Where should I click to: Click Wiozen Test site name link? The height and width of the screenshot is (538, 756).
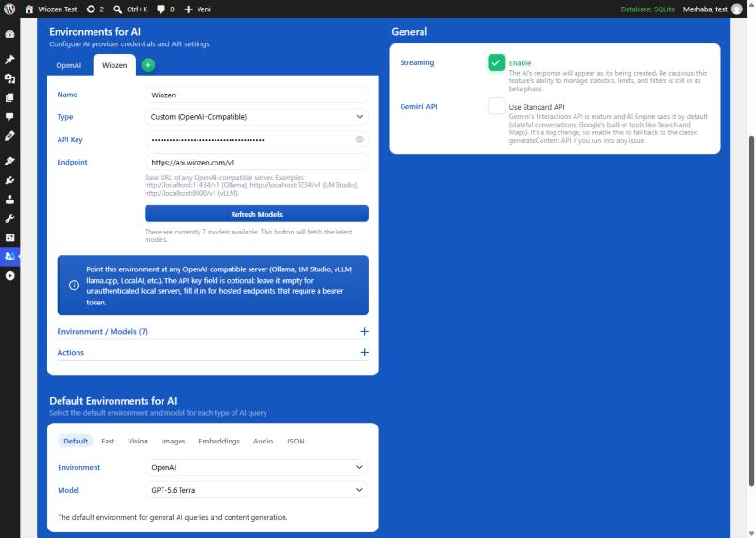[x=58, y=9]
